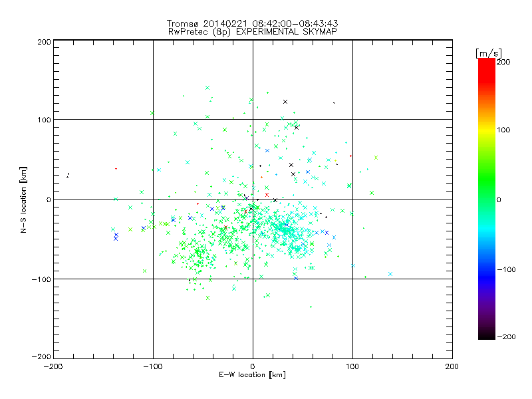Click the subtitle "RwPretec (8p) EXPERIMENTAL SKYMAP"
532x399 pixels.
(253, 32)
